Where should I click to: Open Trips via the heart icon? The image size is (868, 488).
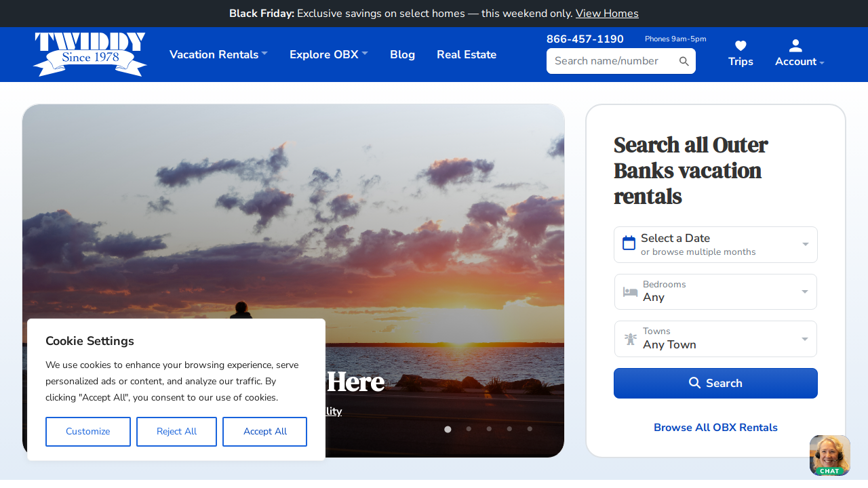pyautogui.click(x=741, y=45)
